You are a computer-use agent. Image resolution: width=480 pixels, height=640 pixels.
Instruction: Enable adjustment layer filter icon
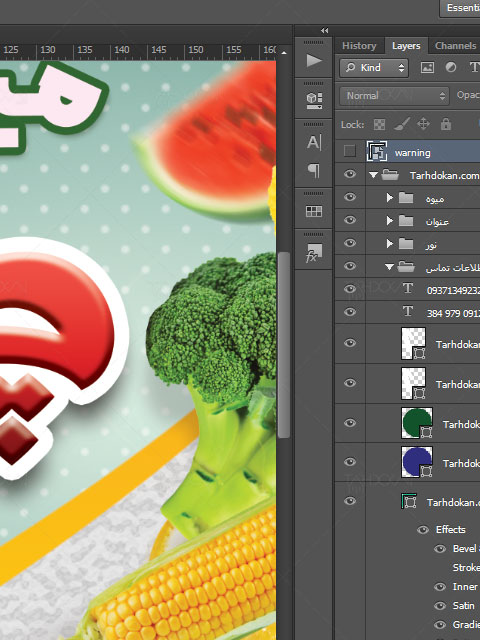pyautogui.click(x=451, y=67)
